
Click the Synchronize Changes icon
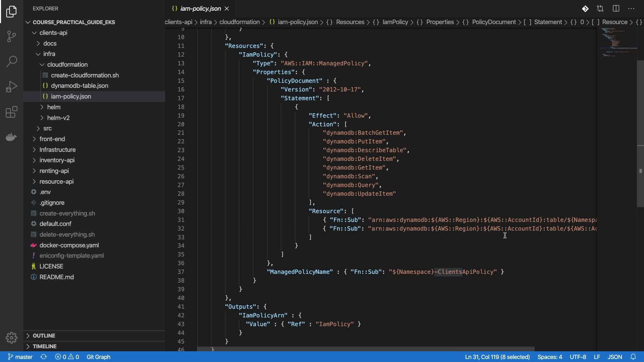44,357
